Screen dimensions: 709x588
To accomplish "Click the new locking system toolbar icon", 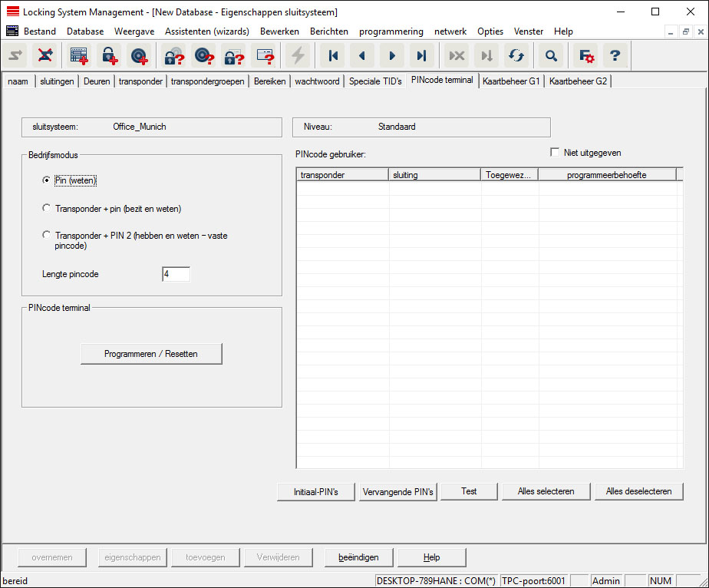I will [x=78, y=55].
